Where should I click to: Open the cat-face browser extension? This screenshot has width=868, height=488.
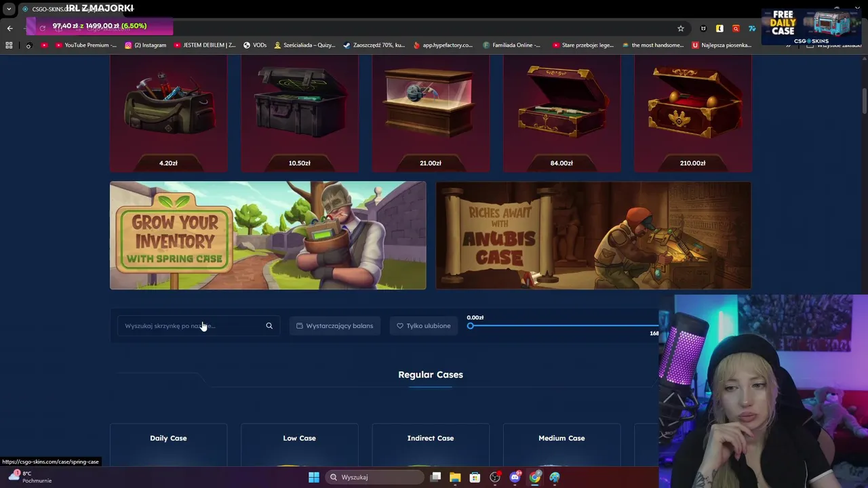click(703, 28)
